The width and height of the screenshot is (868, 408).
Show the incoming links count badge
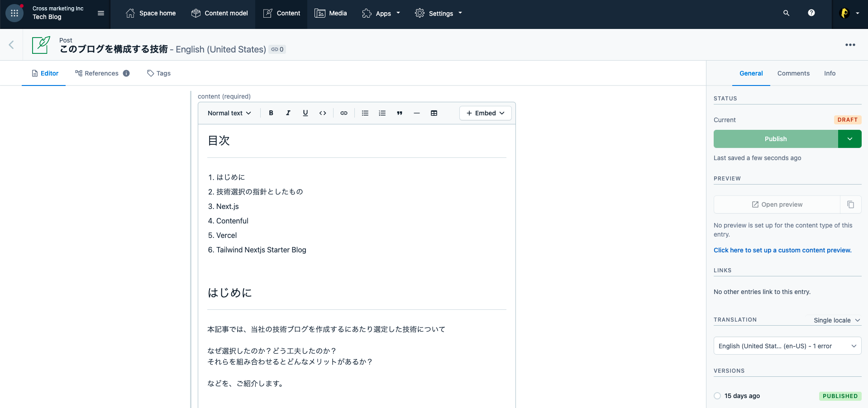[x=277, y=49]
